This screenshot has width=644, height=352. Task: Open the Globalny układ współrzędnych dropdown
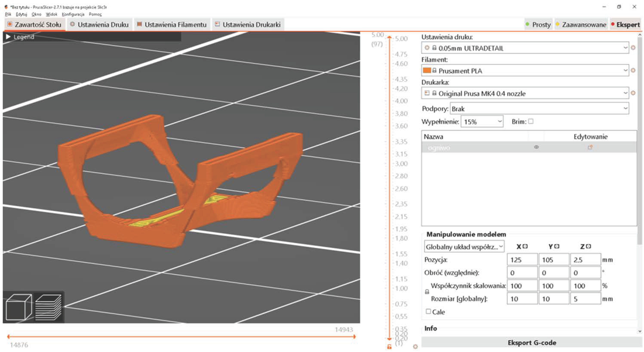[464, 247]
